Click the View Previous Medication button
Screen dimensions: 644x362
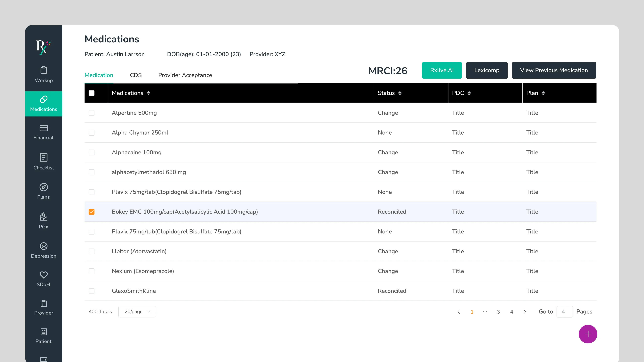554,70
